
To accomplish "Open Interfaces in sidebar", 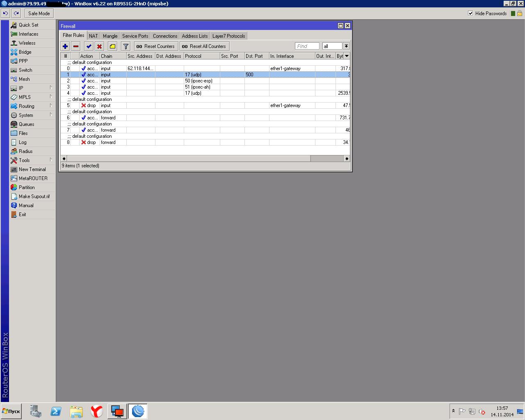I will (32, 34).
